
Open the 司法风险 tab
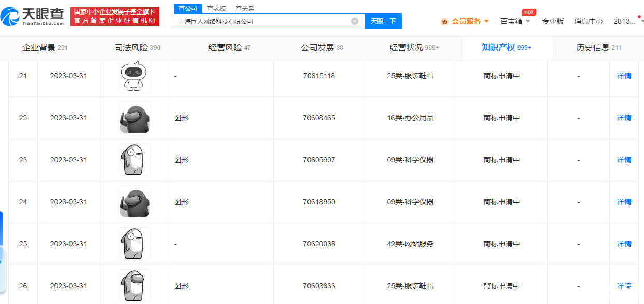132,47
